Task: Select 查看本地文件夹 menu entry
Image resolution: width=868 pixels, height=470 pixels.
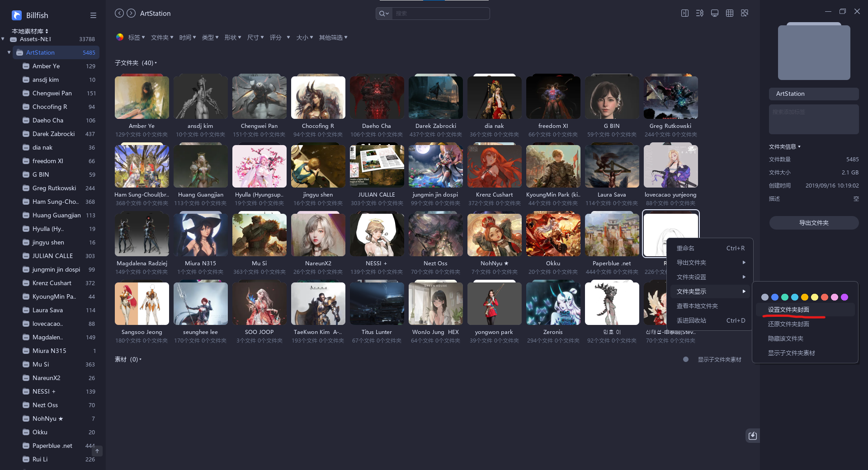Action: pyautogui.click(x=710, y=306)
